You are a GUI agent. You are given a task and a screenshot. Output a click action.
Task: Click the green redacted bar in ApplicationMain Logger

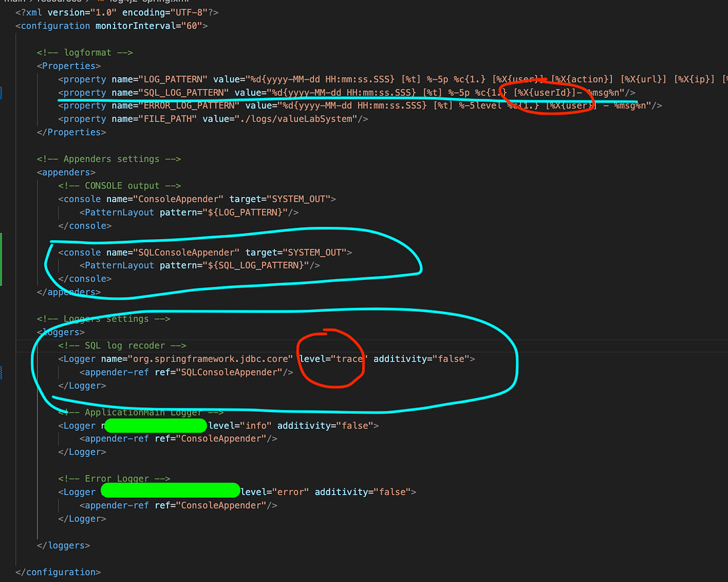155,425
